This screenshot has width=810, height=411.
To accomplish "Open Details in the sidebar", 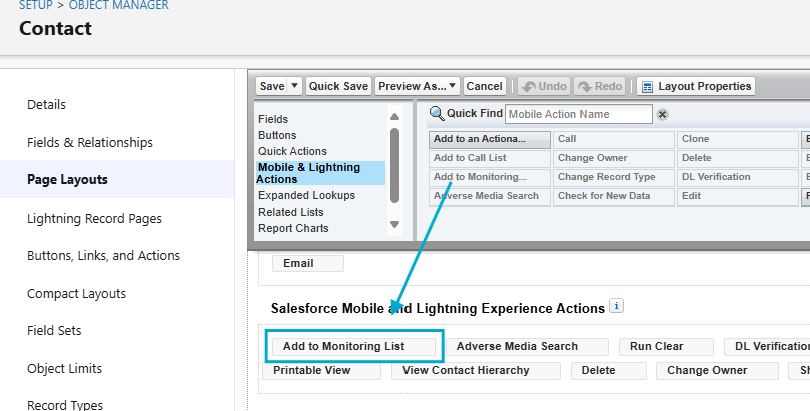I will pos(46,104).
